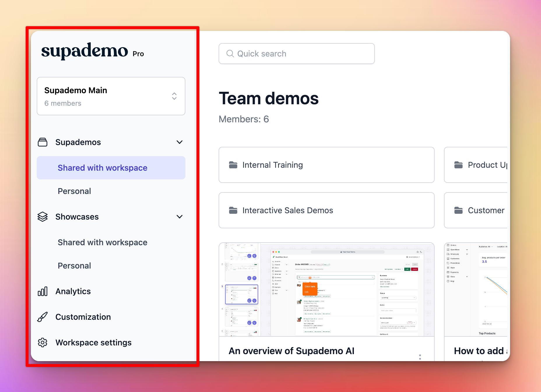The height and width of the screenshot is (392, 541).
Task: Collapse the Showcases section chevron
Action: (180, 217)
